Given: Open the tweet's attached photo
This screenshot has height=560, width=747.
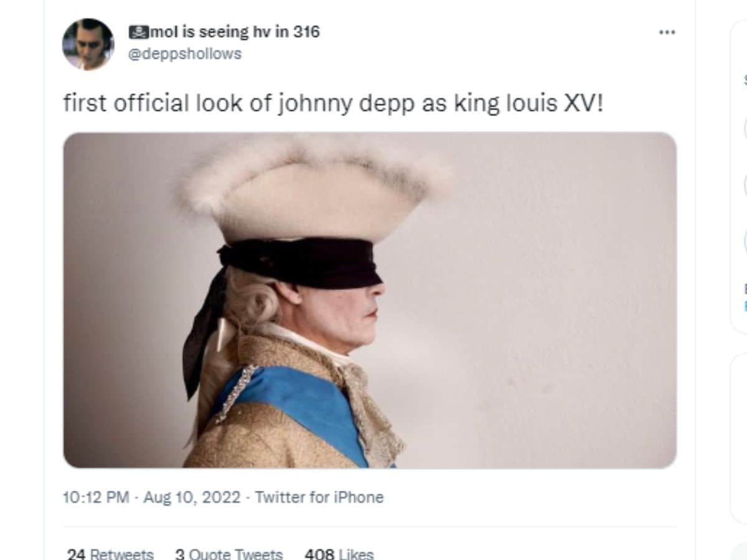Looking at the screenshot, I should tap(370, 300).
